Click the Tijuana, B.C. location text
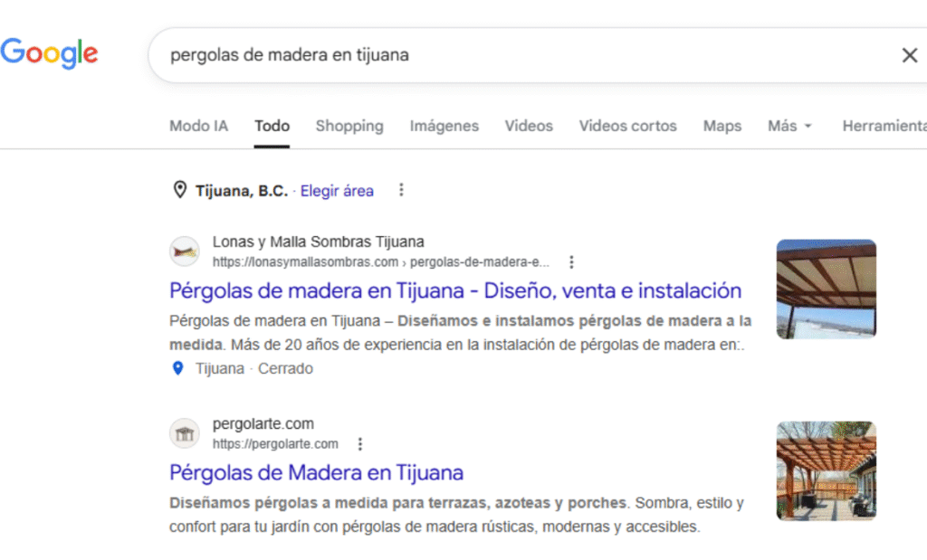The image size is (927, 560). coord(242,191)
